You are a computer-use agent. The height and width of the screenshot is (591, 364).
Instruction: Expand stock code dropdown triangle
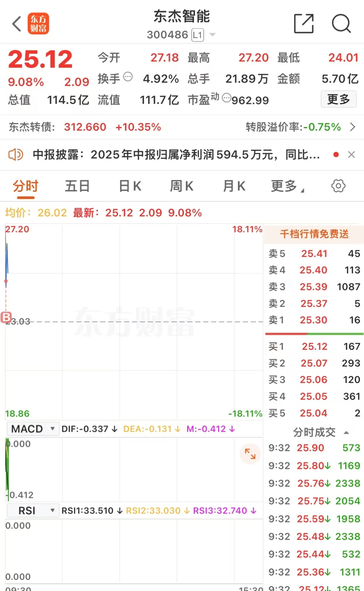(x=212, y=35)
